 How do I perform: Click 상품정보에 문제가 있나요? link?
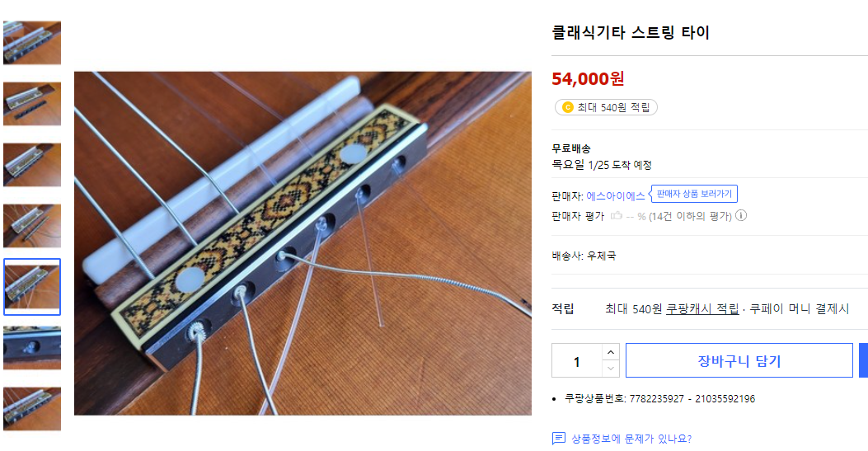click(x=631, y=439)
